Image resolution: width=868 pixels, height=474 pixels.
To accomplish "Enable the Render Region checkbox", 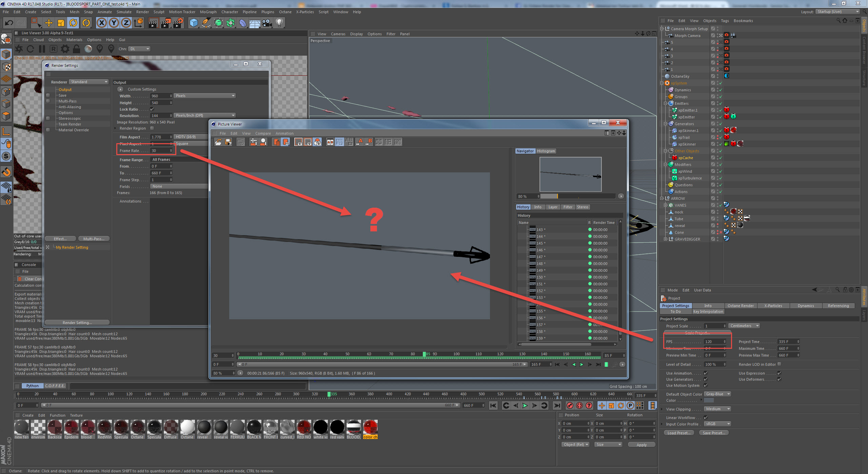I will click(x=152, y=128).
